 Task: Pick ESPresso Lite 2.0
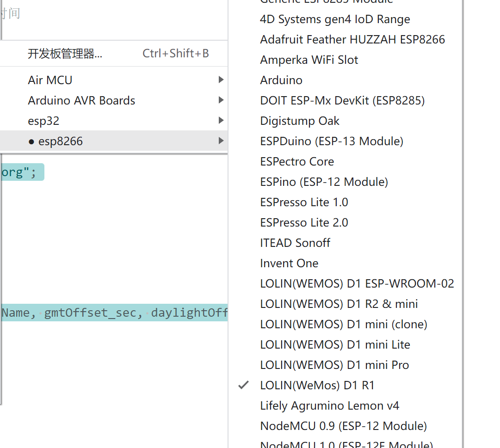346,223
